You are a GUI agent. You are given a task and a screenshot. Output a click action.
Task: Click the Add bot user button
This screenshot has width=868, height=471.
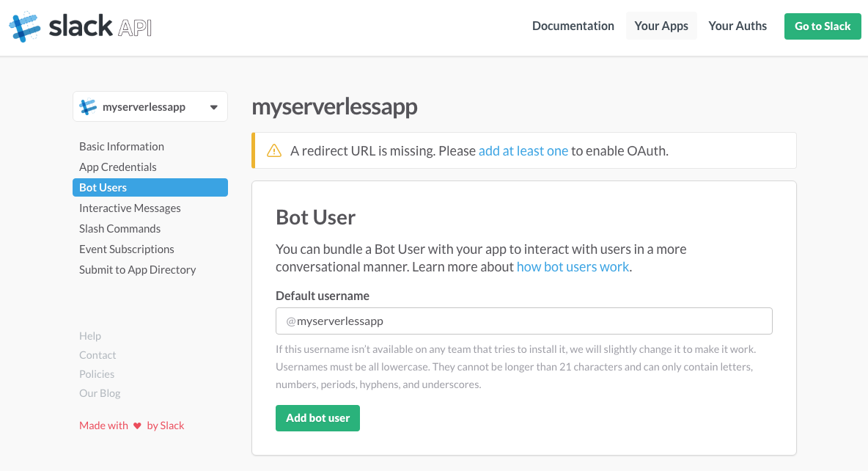tap(317, 417)
